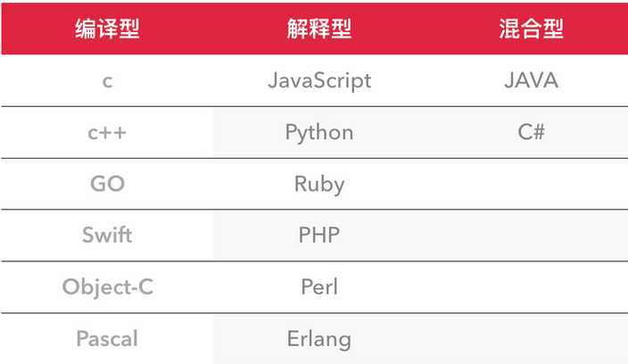Select the Erlang cell
628x364 pixels.
pos(319,339)
